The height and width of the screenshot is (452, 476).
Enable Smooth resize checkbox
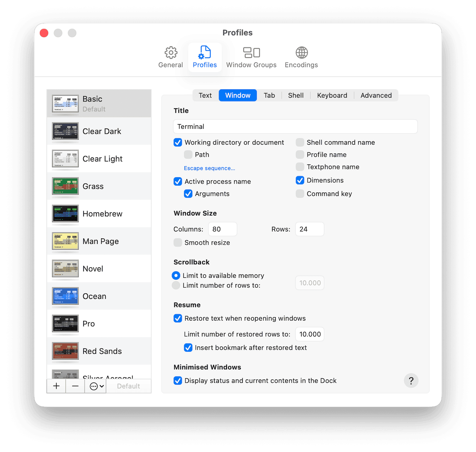(178, 243)
